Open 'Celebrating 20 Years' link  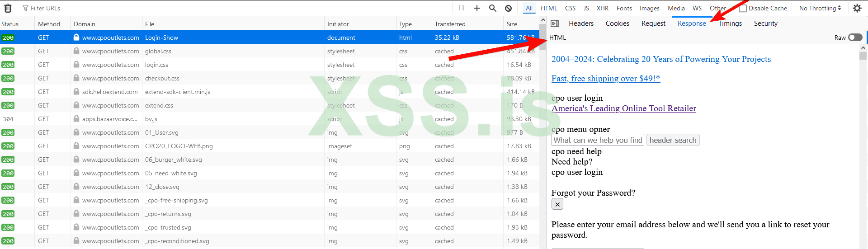pyautogui.click(x=661, y=59)
